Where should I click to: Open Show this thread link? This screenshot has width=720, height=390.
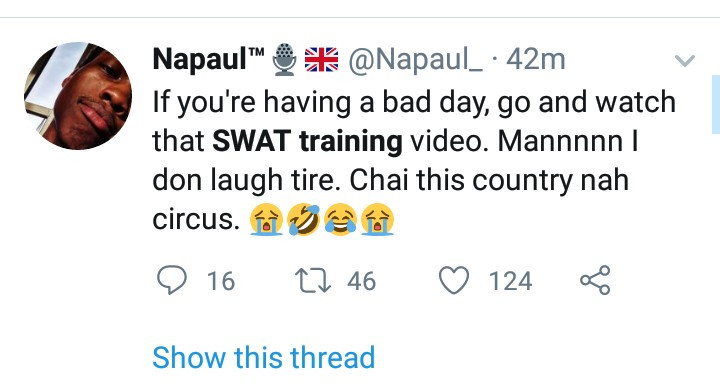click(264, 357)
